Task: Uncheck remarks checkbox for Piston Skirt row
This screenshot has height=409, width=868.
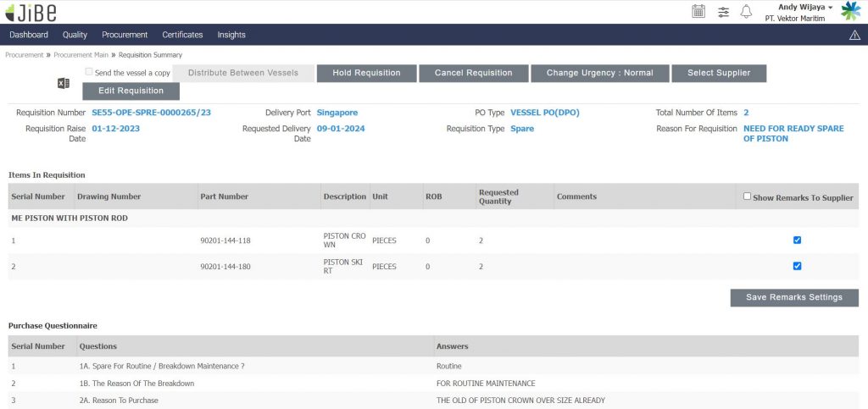Action: (x=797, y=266)
